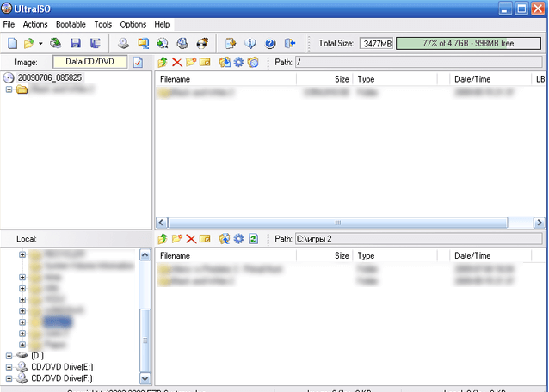This screenshot has width=549, height=392.
Task: Expand the CD/DVD Drive(E:) node
Action: [x=9, y=367]
